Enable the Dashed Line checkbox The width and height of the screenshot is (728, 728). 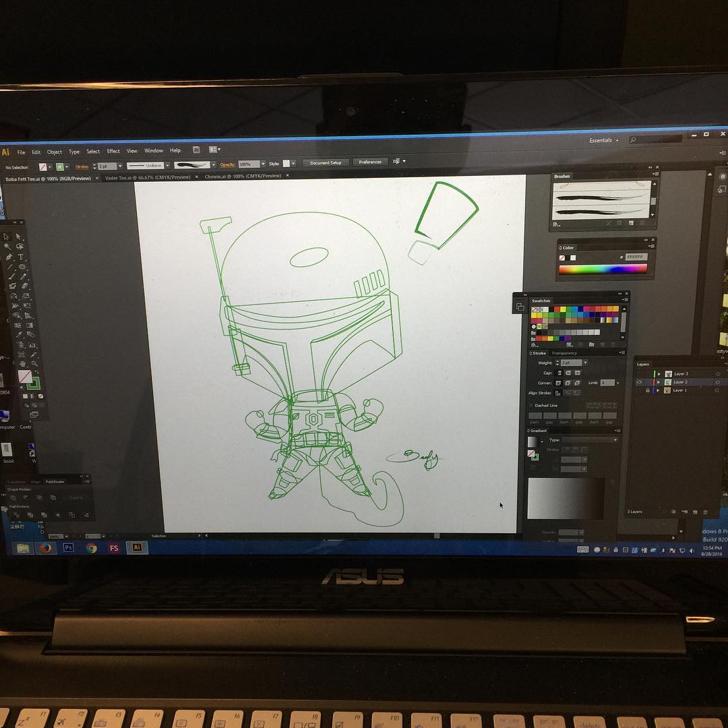click(530, 406)
